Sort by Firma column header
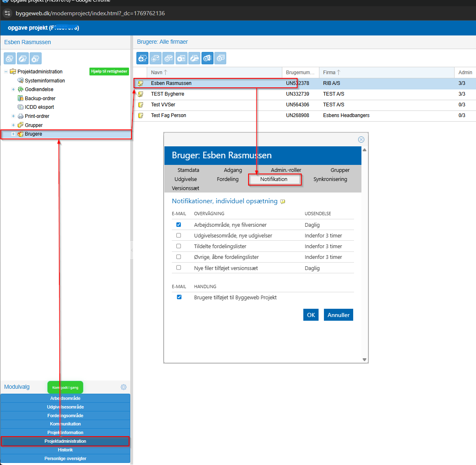This screenshot has width=476, height=465. tap(387, 73)
